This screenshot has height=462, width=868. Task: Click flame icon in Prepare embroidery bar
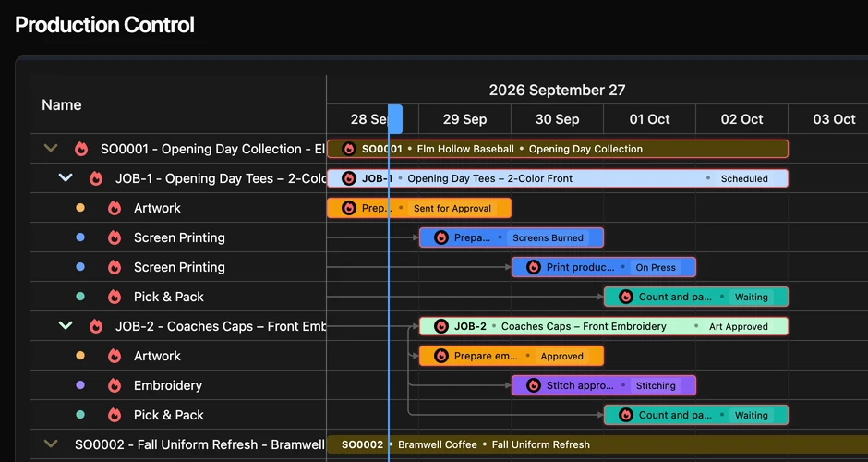441,356
